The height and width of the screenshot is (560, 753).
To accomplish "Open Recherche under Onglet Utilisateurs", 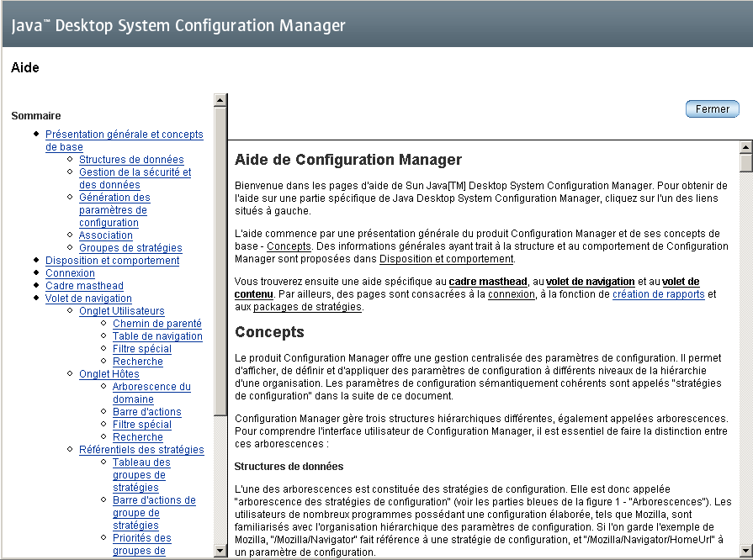I will [x=138, y=362].
